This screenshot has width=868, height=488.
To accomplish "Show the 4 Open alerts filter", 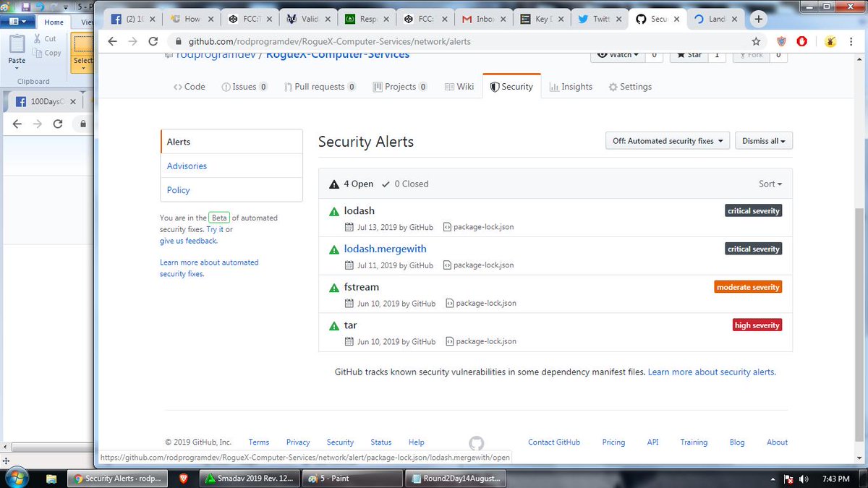I will (352, 184).
